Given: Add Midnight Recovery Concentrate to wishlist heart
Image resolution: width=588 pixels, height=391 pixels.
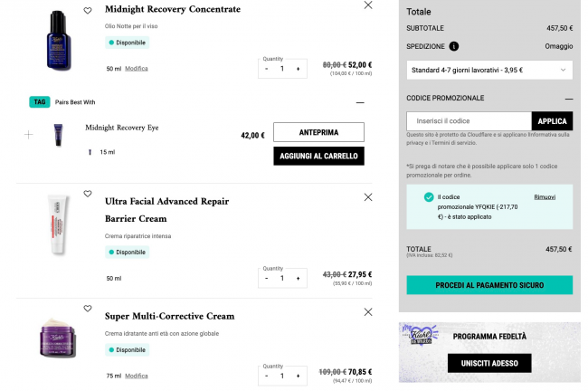Looking at the screenshot, I should pyautogui.click(x=88, y=11).
